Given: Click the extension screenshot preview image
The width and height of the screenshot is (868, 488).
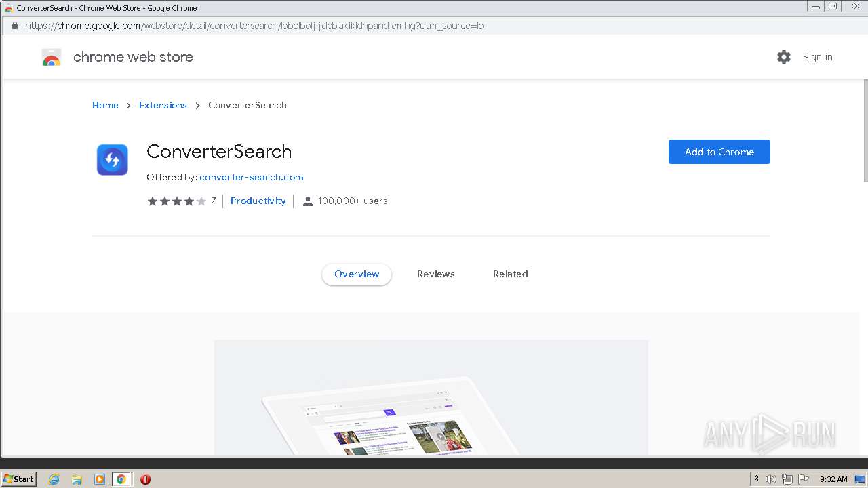Looking at the screenshot, I should (431, 398).
